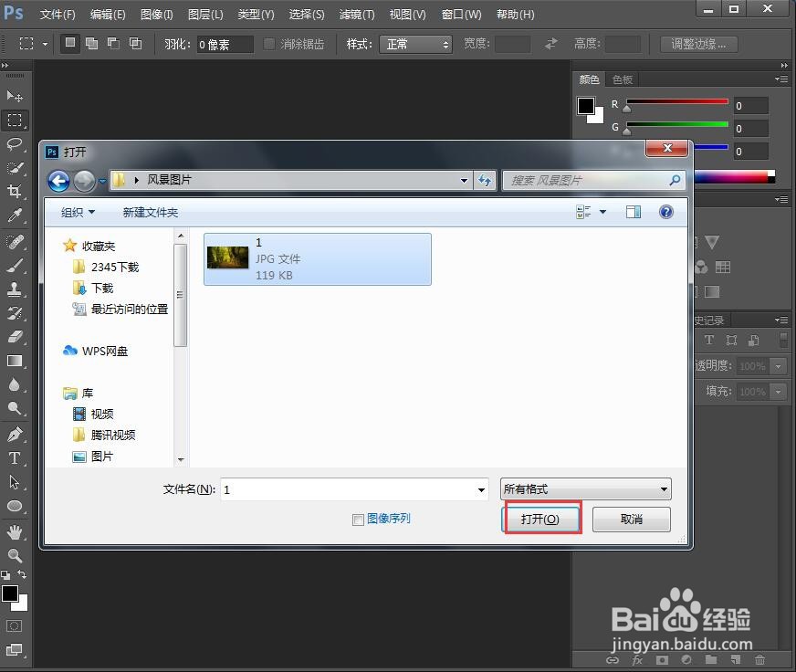Click the 羽化 feather value field
This screenshot has width=796, height=672.
(x=225, y=44)
